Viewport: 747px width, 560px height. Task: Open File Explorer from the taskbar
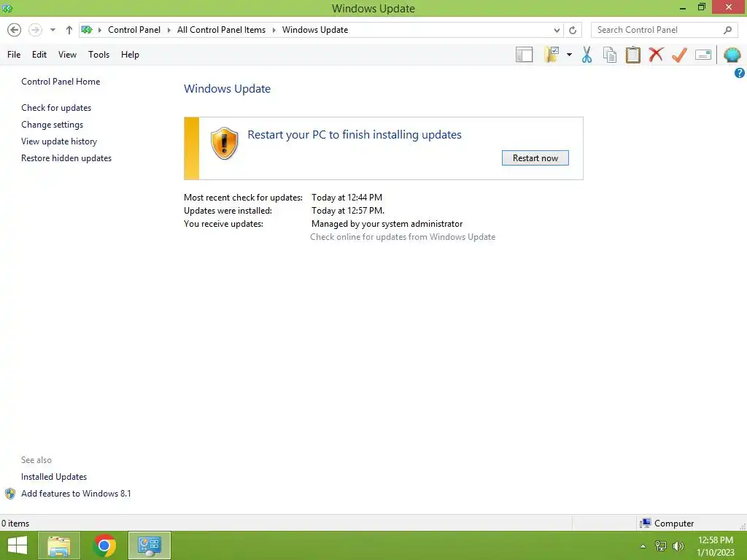pos(59,545)
